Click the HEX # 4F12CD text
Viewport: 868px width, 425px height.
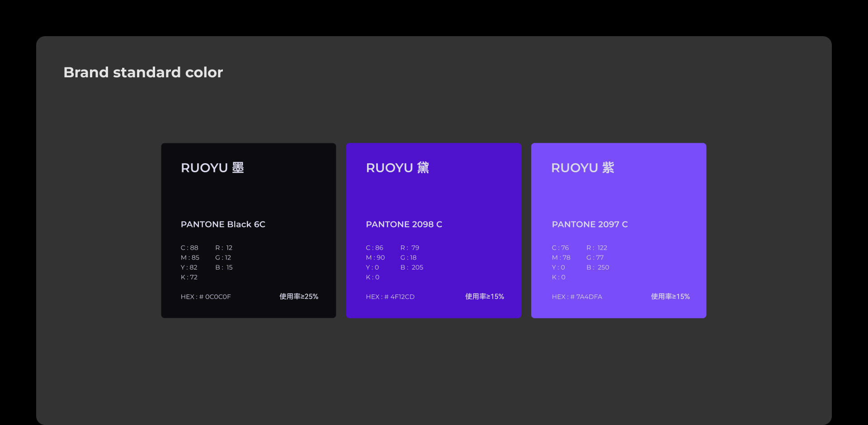[390, 297]
